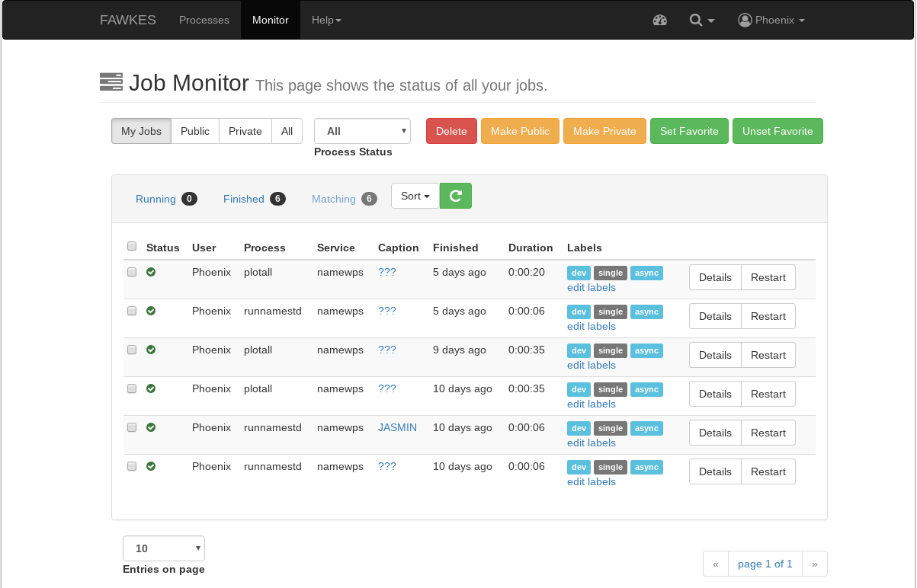This screenshot has height=588, width=917.
Task: Select checkbox for the job finished 9 days ago
Action: pos(132,350)
